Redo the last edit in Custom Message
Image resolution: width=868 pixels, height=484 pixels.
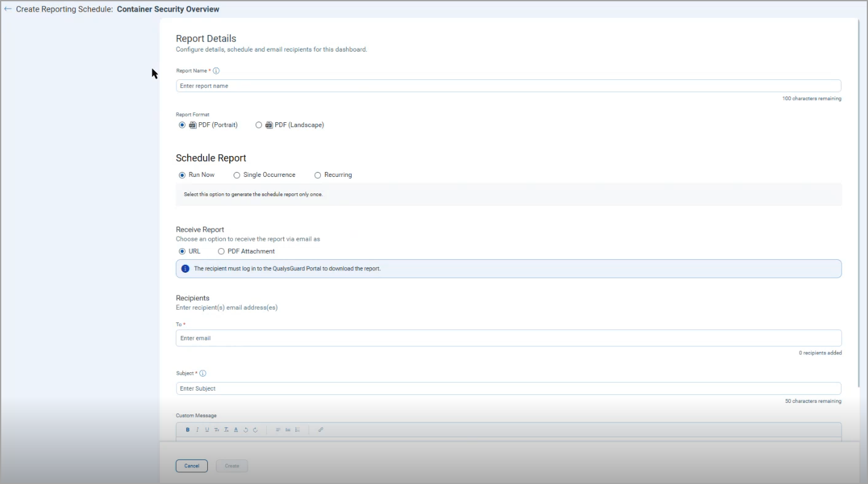pos(255,430)
